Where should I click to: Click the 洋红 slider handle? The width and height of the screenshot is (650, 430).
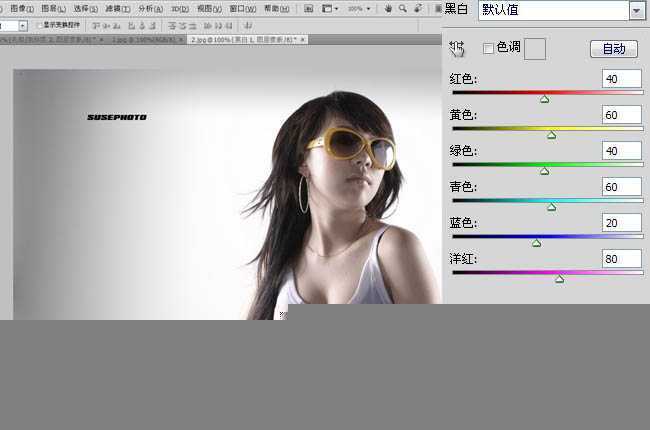[x=560, y=279]
